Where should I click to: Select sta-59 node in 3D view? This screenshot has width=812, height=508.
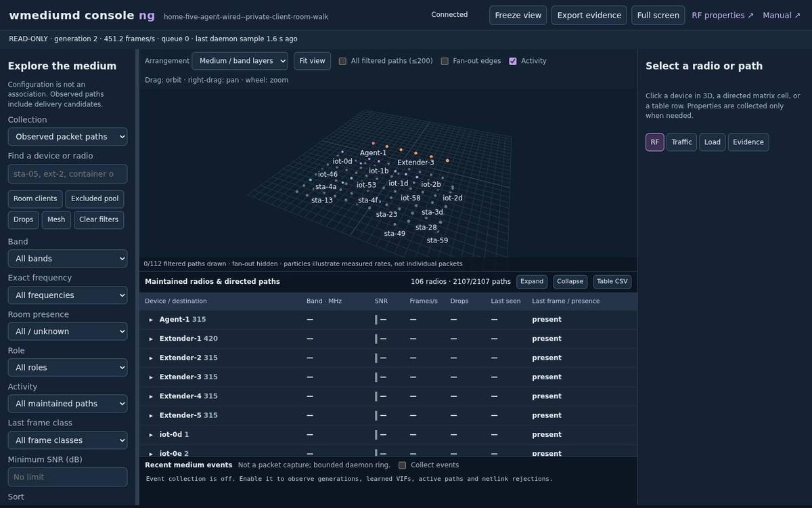tap(437, 240)
